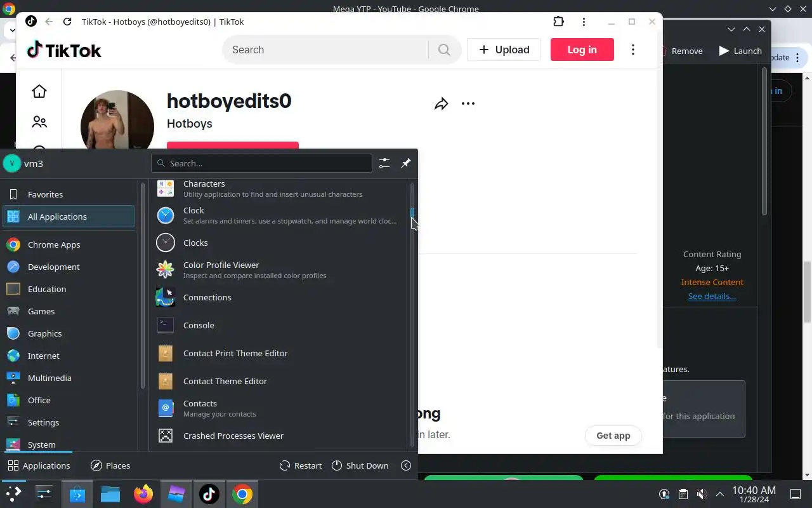This screenshot has width=812, height=508.
Task: Expand the hidden system tray icons arrow
Action: coord(720,494)
